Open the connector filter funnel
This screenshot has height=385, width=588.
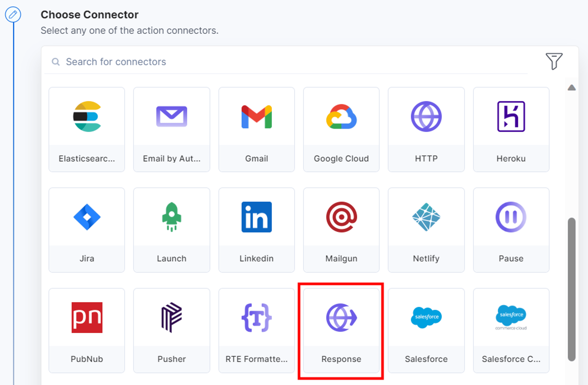point(554,61)
